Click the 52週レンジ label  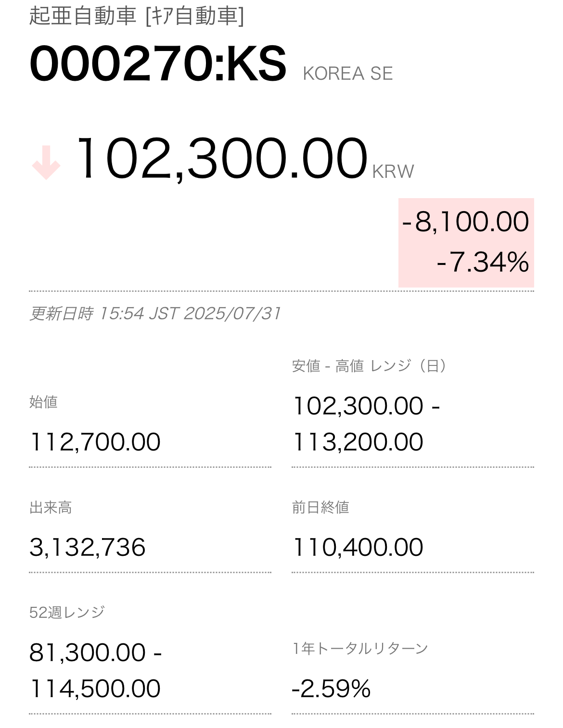coord(67,612)
